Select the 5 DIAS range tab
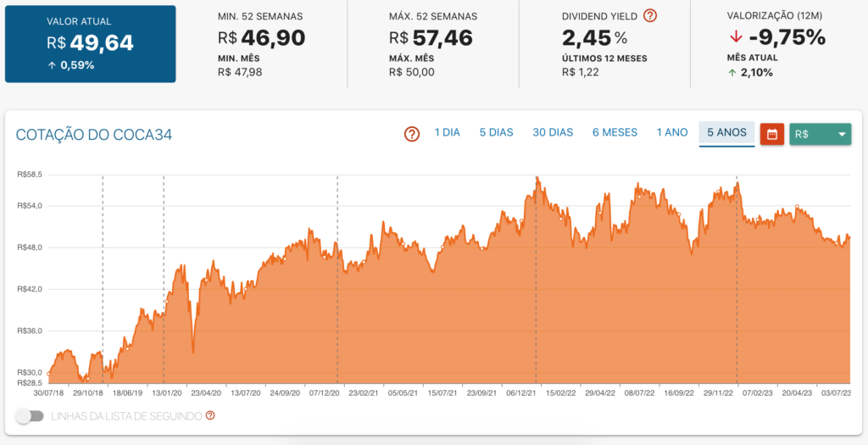 [x=496, y=133]
